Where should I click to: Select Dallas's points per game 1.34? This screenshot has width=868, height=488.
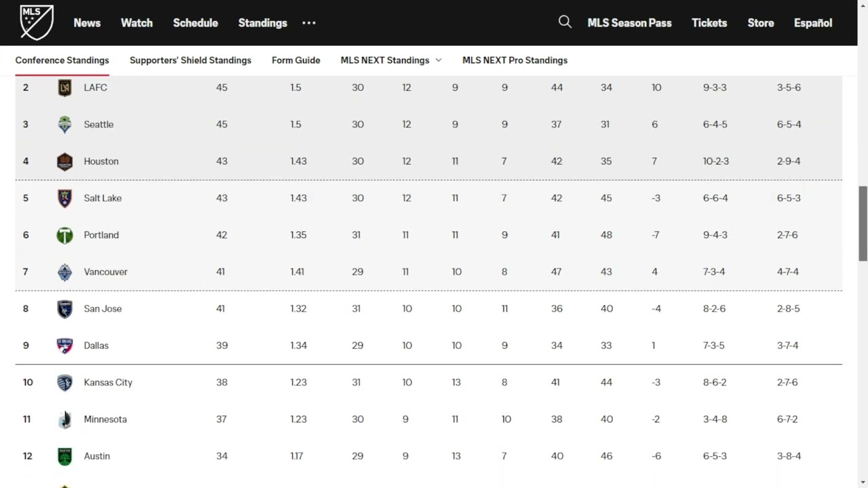coord(298,346)
